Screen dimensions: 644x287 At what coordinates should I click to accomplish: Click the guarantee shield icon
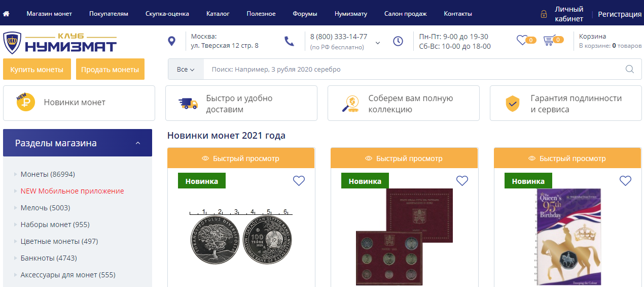(x=513, y=103)
